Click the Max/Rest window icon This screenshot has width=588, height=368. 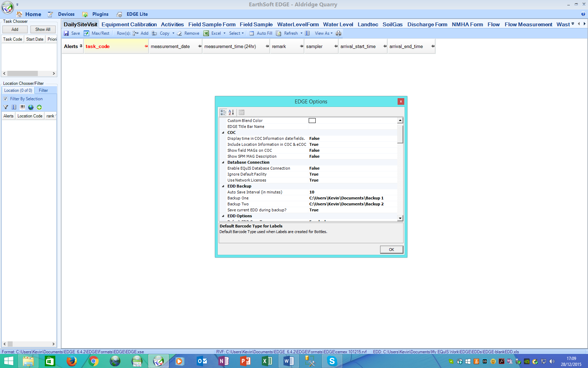click(86, 33)
